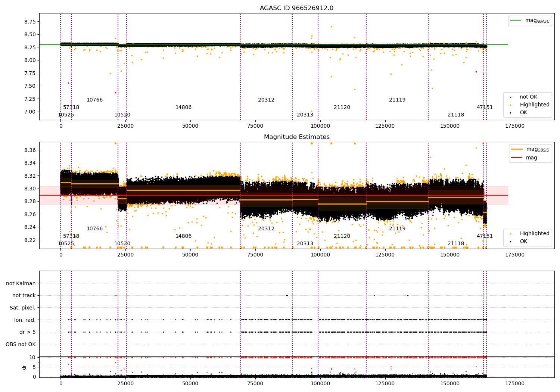The width and height of the screenshot is (560, 392).
Task: Click the 7.00 y-axis tick in top plot
Action: point(29,112)
